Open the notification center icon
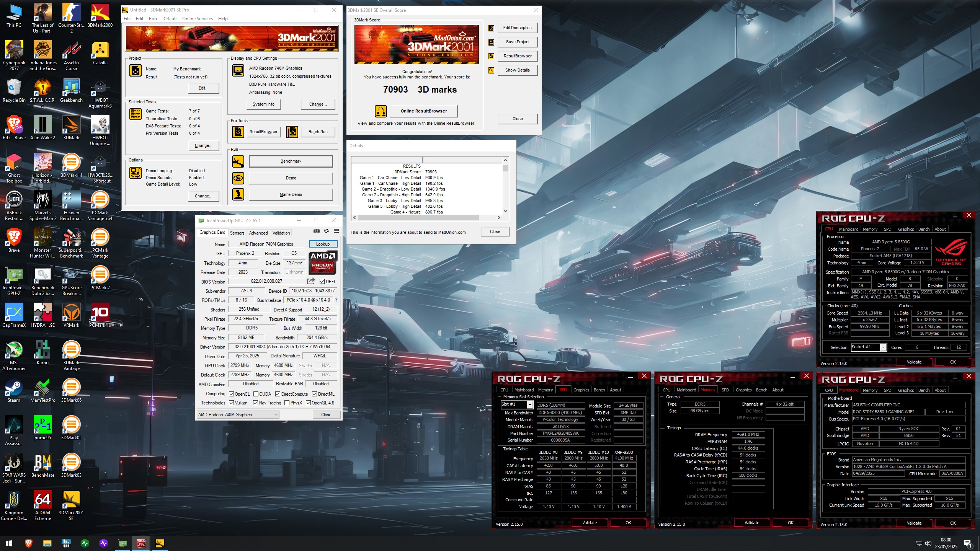Viewport: 980px width, 551px height. coord(967,543)
